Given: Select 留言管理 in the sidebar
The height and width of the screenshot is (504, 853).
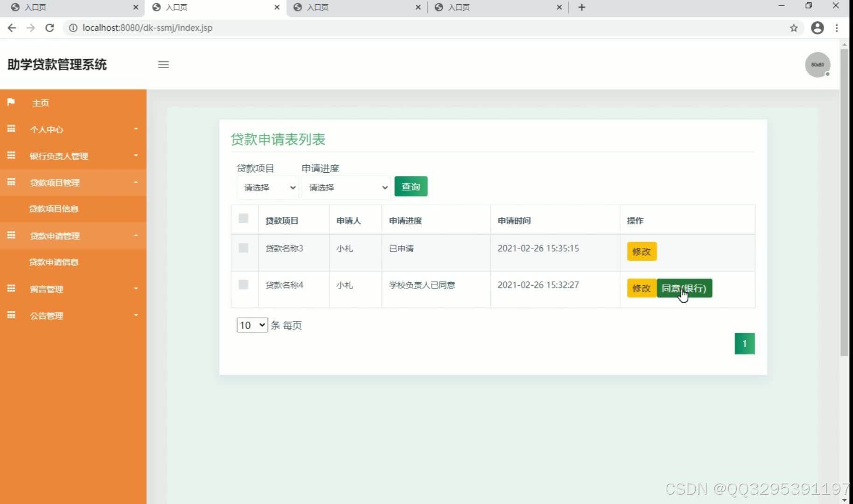Looking at the screenshot, I should 46,289.
